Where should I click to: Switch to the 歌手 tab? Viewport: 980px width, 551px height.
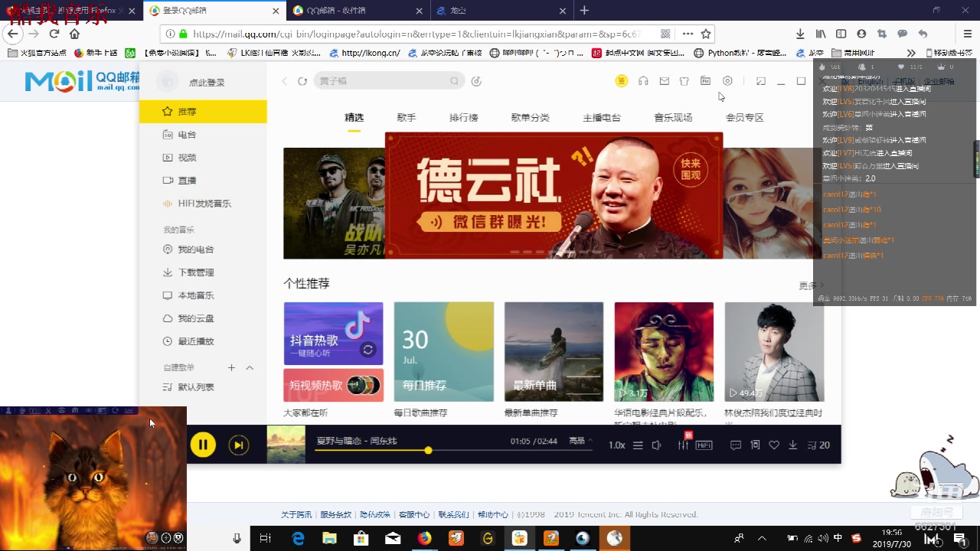point(407,118)
